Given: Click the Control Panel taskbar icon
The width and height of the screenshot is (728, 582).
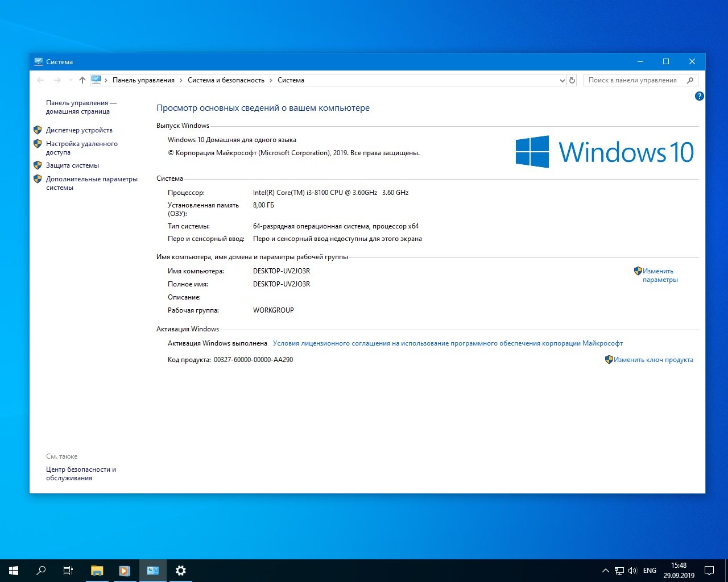Looking at the screenshot, I should click(153, 571).
